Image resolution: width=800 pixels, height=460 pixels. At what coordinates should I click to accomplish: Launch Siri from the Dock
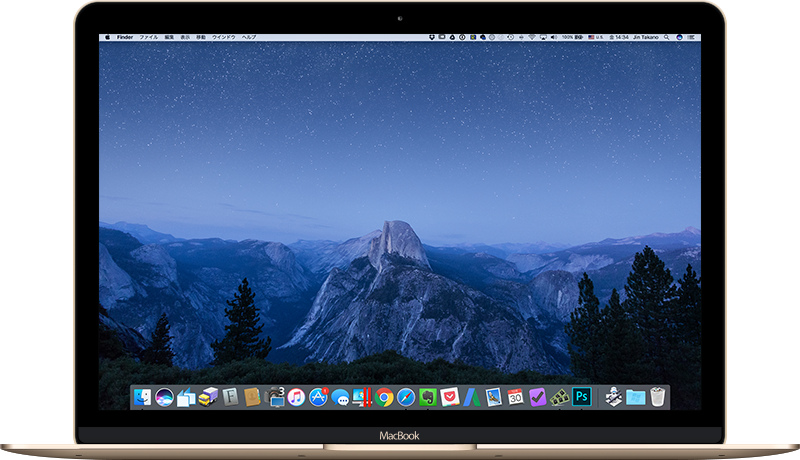coord(164,397)
